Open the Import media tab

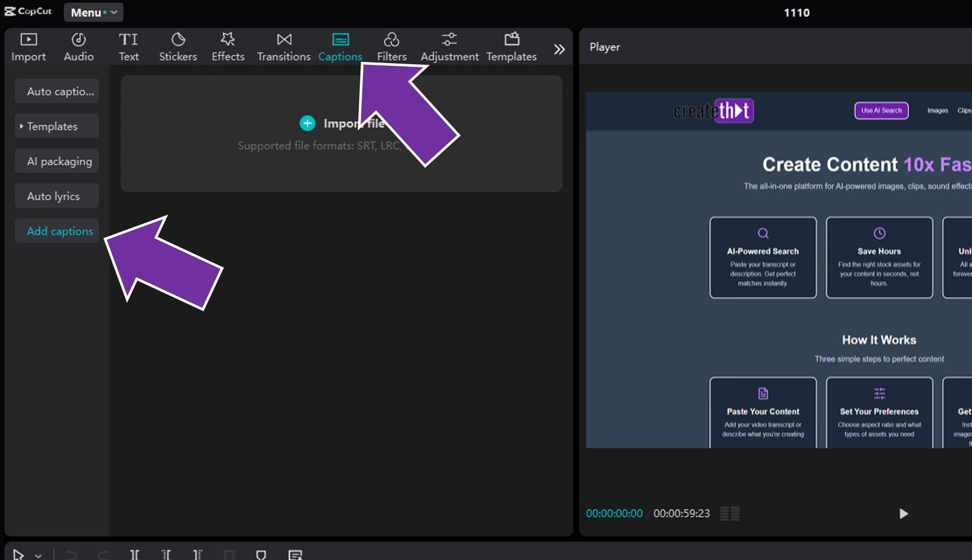(x=28, y=47)
